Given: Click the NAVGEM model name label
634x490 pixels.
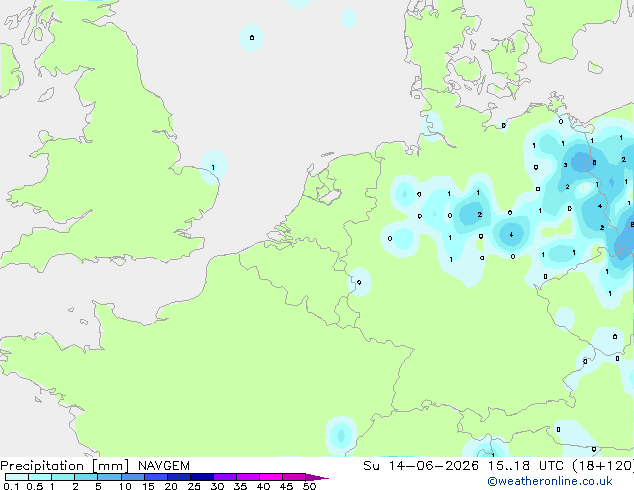Looking at the screenshot, I should point(164,466).
